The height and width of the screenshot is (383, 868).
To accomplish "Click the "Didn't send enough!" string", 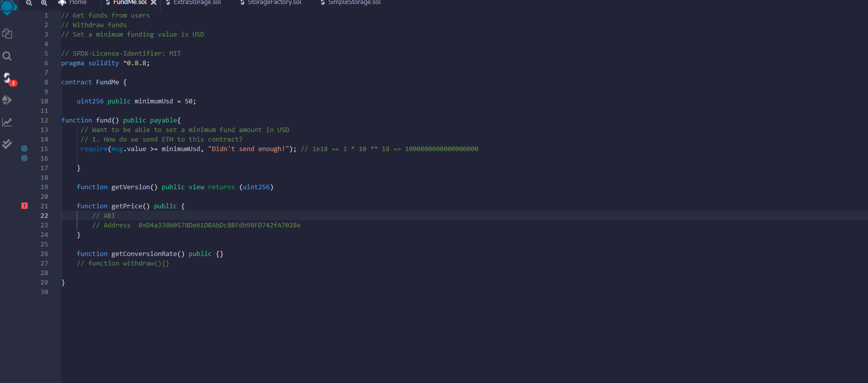I will pos(248,149).
